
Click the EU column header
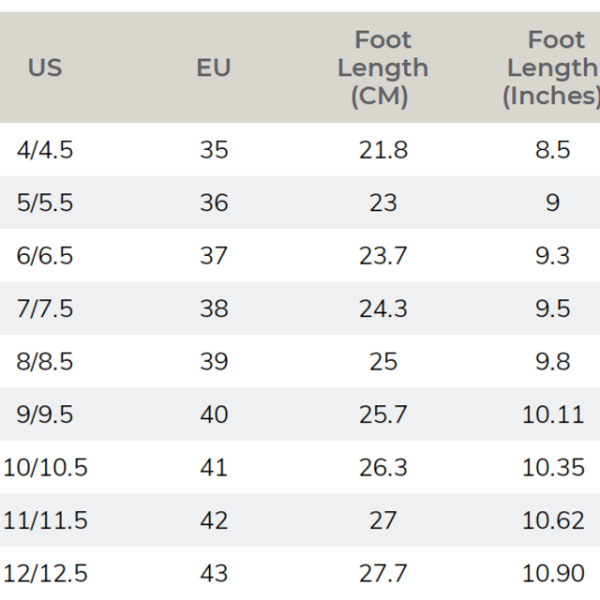click(x=214, y=68)
